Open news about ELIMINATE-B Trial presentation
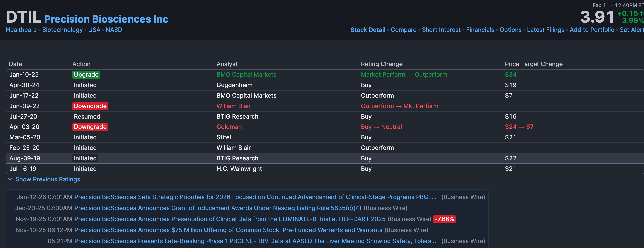 click(x=230, y=219)
